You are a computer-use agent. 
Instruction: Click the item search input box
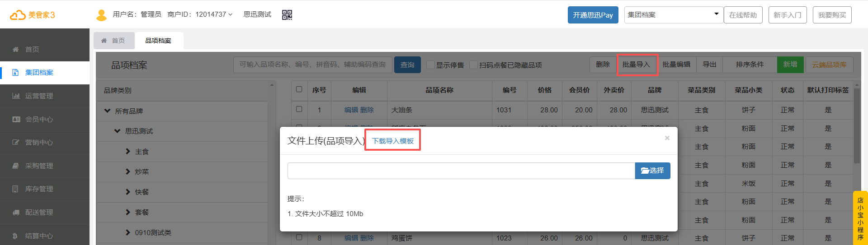click(x=313, y=65)
